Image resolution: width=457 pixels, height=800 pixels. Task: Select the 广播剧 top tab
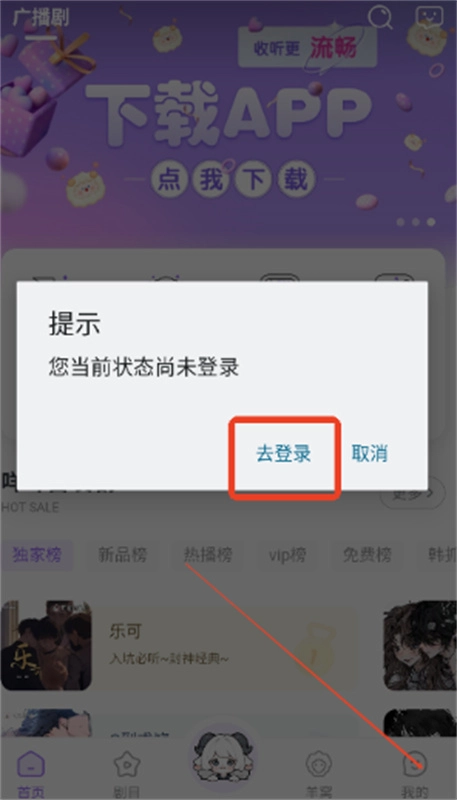click(x=41, y=17)
